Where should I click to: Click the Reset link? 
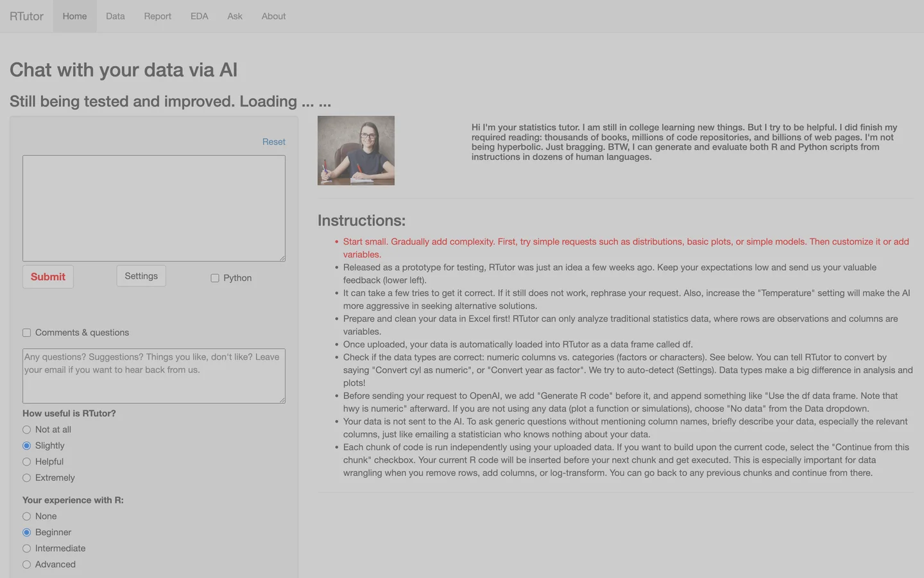coord(273,142)
